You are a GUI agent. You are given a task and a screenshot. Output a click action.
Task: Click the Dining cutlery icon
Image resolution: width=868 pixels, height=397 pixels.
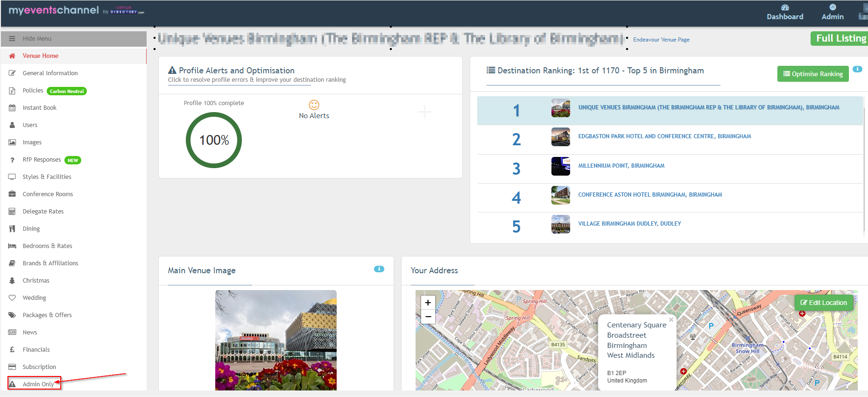[x=12, y=229]
